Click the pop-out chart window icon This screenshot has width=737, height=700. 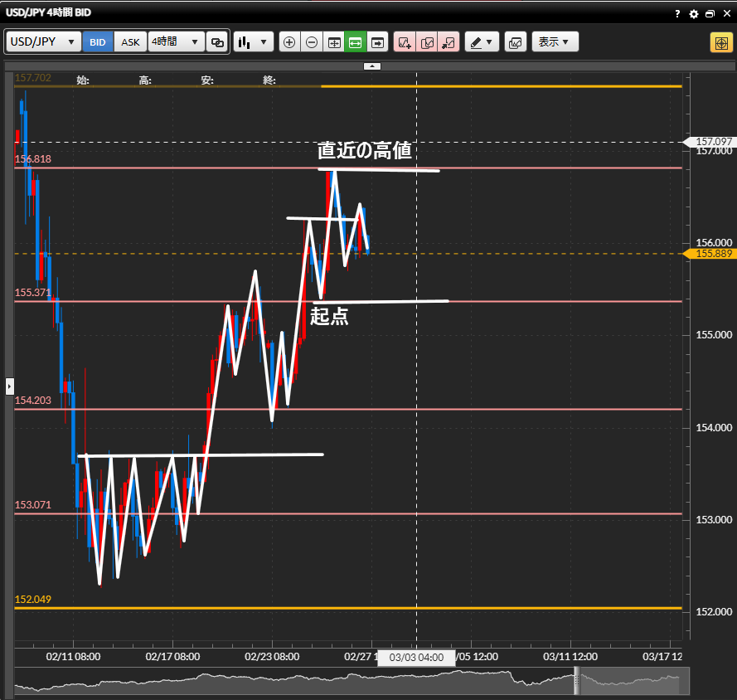pos(710,14)
